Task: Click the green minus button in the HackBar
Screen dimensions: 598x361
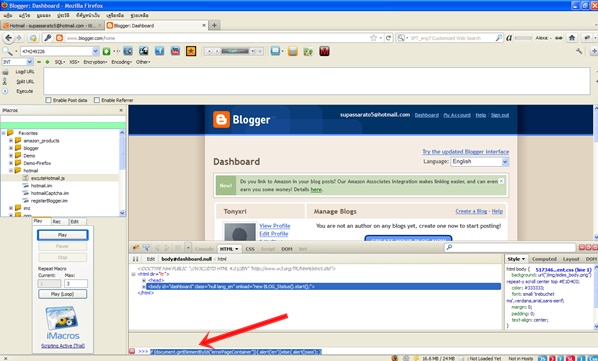Action: click(x=39, y=62)
